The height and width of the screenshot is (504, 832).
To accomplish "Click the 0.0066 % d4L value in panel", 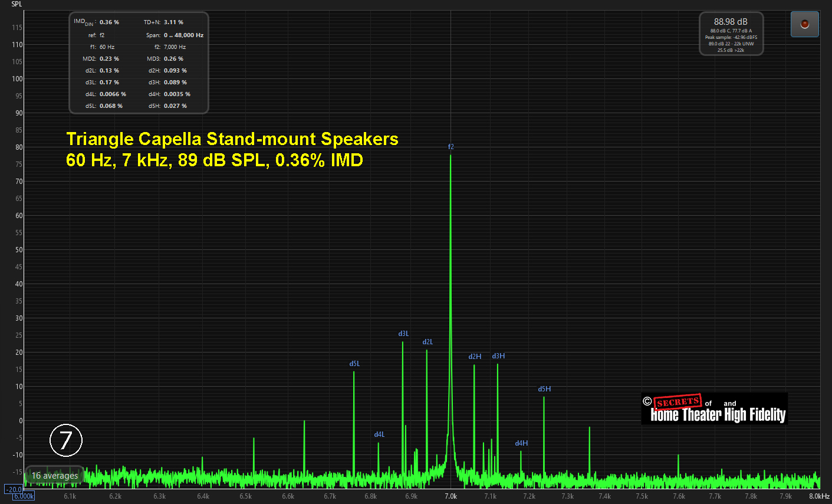I will (113, 94).
